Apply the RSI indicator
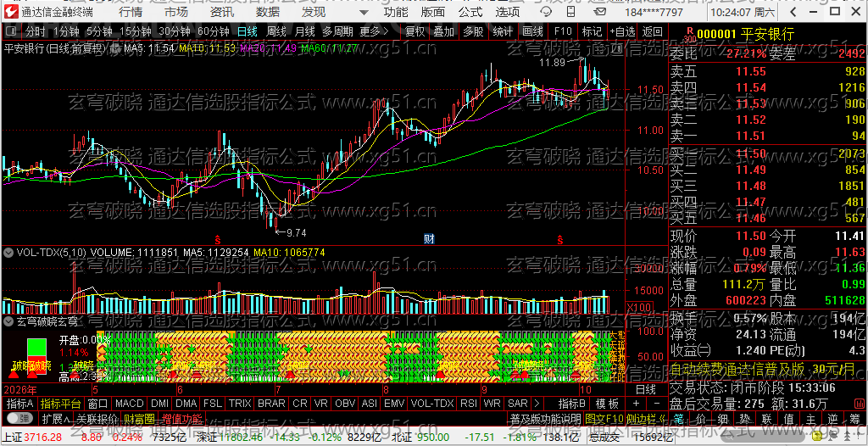 coord(469,404)
